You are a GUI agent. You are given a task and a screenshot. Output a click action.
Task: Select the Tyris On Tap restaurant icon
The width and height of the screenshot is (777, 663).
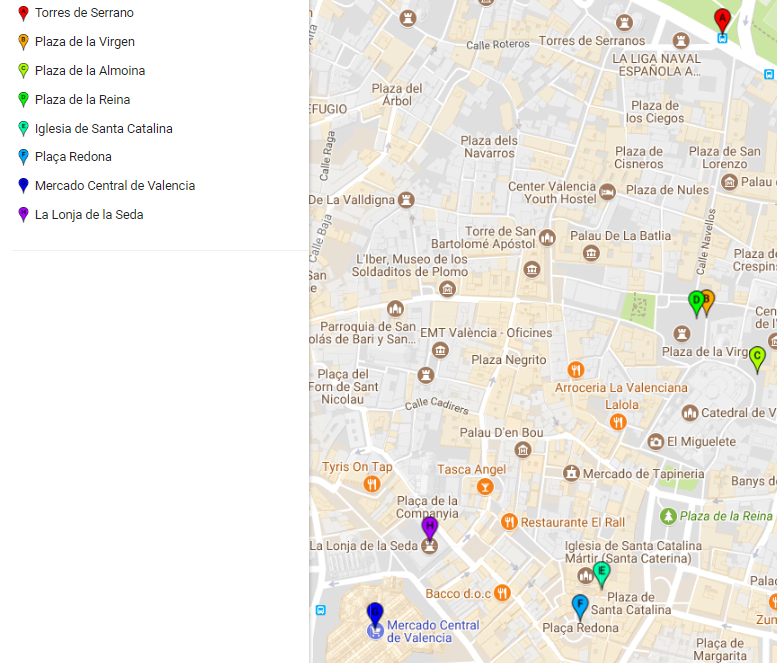pos(372,484)
